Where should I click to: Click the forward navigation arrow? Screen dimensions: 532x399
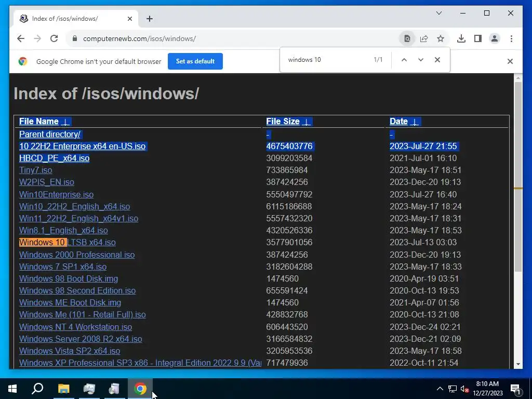[x=37, y=38]
